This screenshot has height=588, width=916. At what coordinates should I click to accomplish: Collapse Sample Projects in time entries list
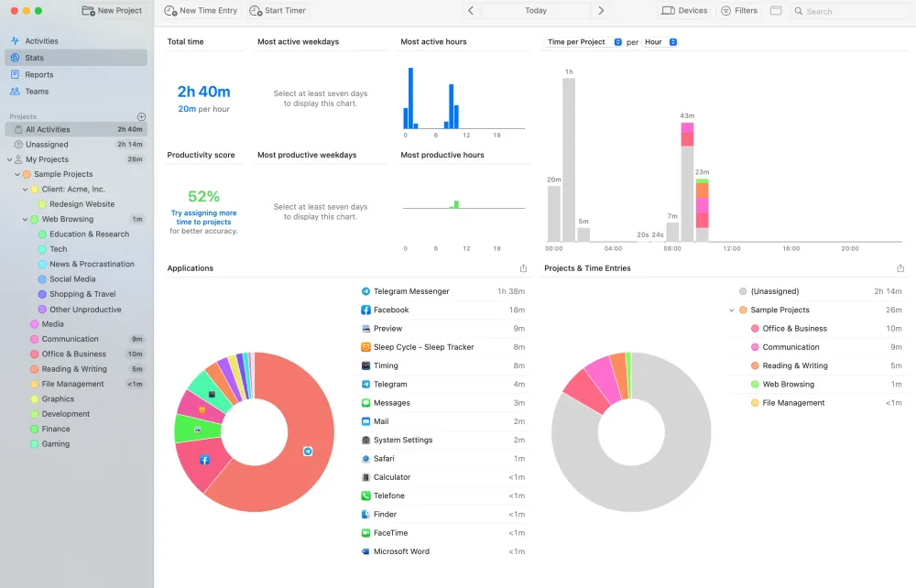tap(731, 310)
